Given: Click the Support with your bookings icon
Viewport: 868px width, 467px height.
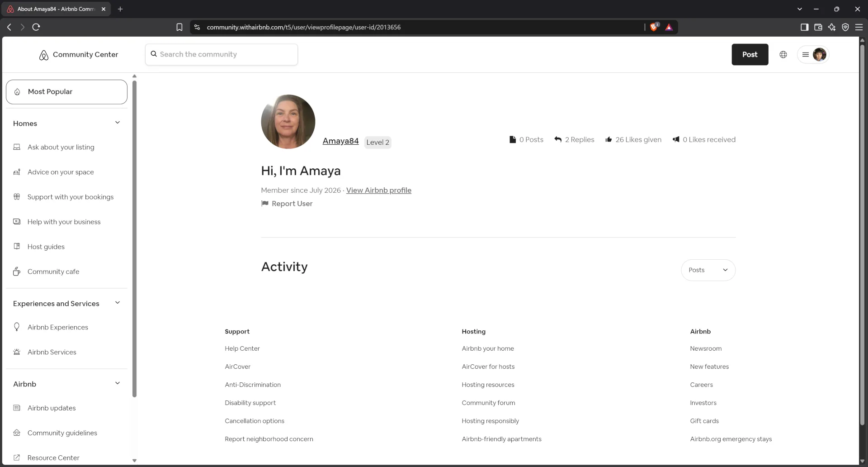Looking at the screenshot, I should point(17,196).
